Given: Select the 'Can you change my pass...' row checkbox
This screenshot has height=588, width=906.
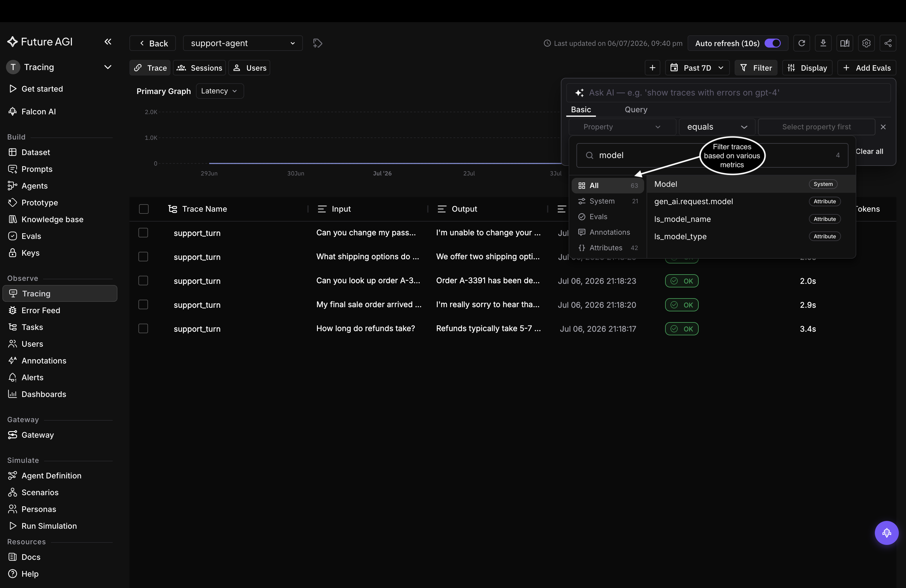Looking at the screenshot, I should point(143,233).
